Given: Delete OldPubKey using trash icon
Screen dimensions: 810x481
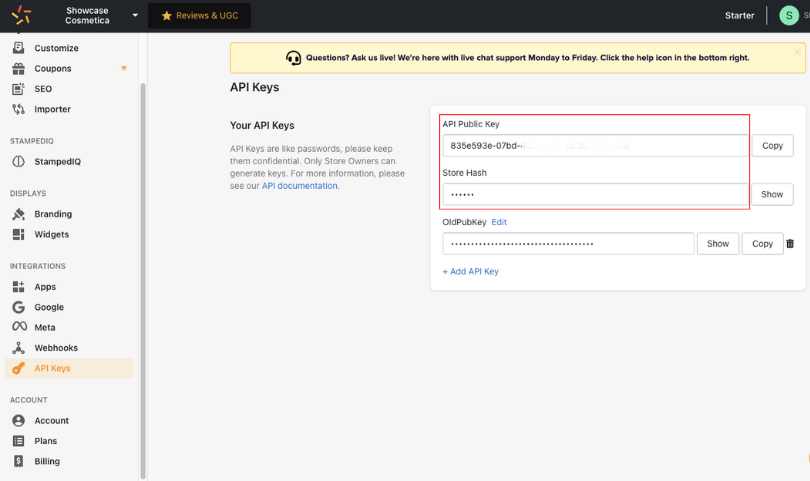Looking at the screenshot, I should 790,243.
